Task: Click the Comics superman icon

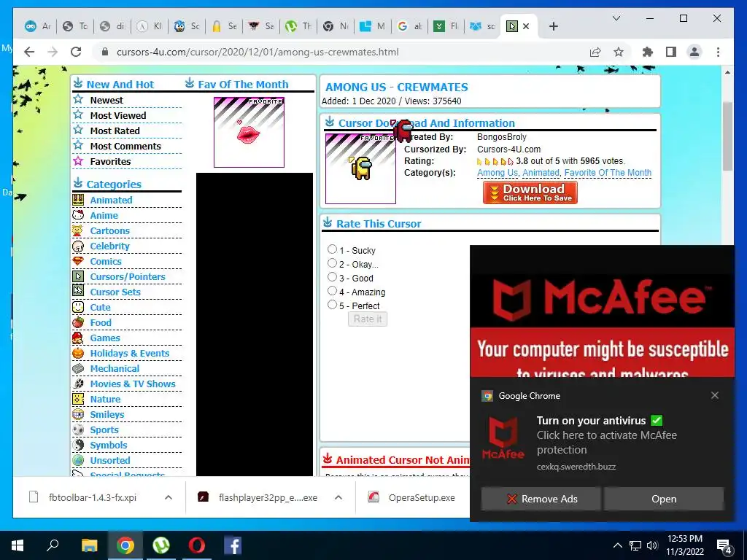Action: pos(78,261)
